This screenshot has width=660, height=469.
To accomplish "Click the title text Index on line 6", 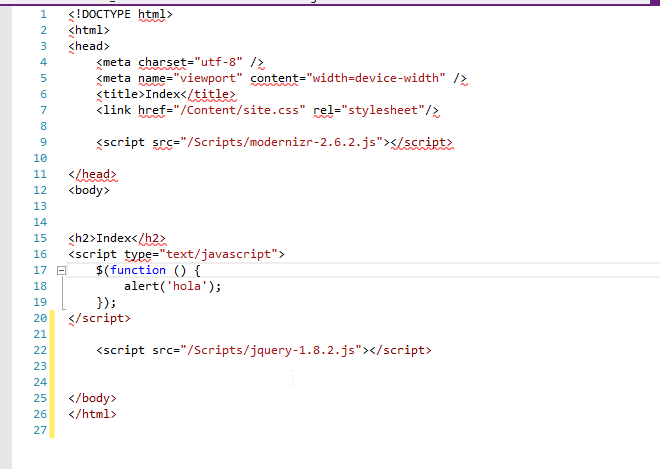I will [x=162, y=94].
